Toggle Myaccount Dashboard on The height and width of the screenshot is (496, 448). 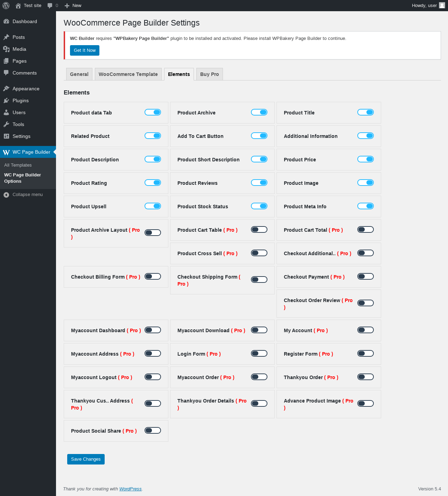[153, 330]
